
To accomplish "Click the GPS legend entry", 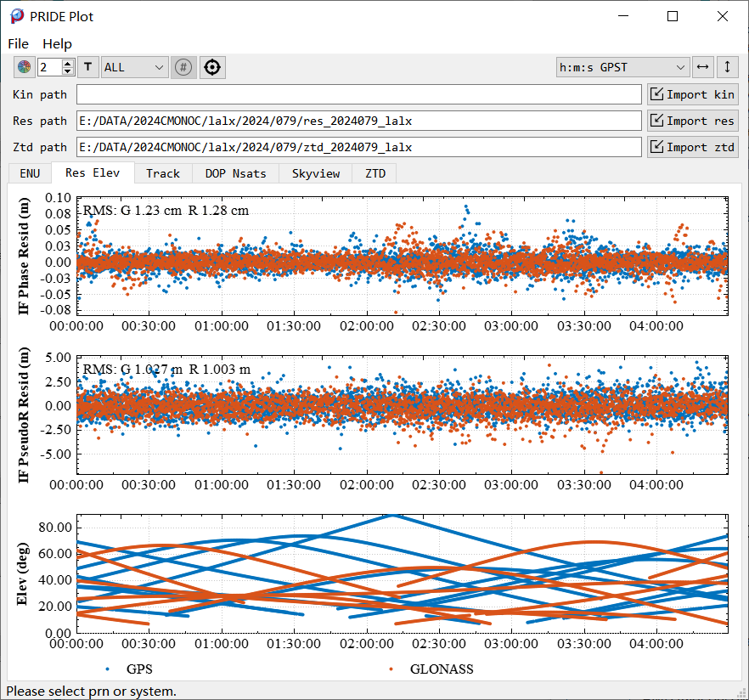I will click(x=129, y=669).
